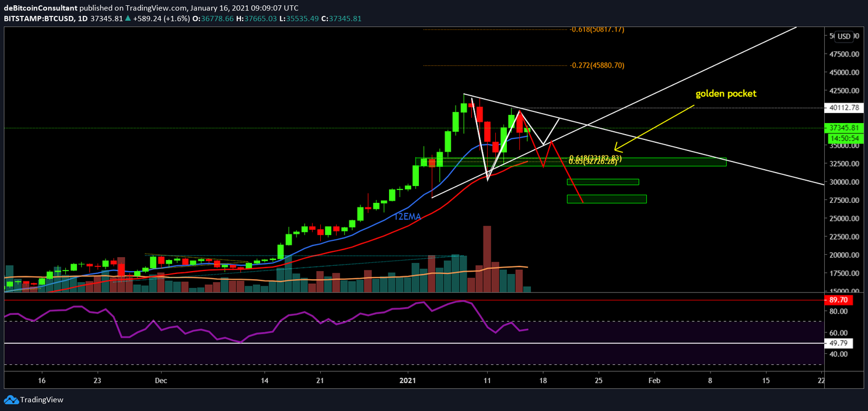Click the deBitcoinConsultant author name
868x411 pixels.
click(x=40, y=8)
